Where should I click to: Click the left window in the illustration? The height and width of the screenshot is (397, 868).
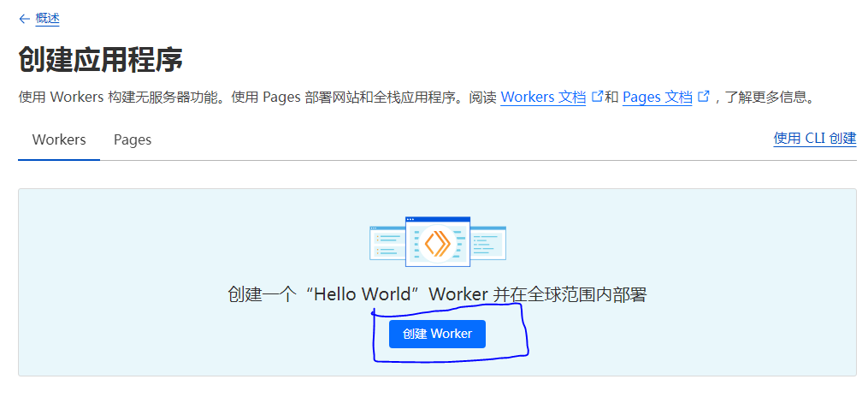click(386, 242)
